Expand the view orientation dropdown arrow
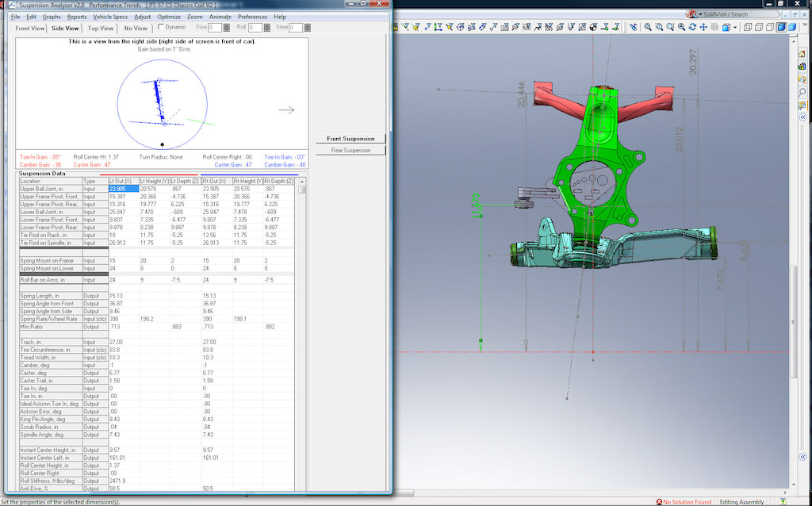812x506 pixels. [x=737, y=27]
